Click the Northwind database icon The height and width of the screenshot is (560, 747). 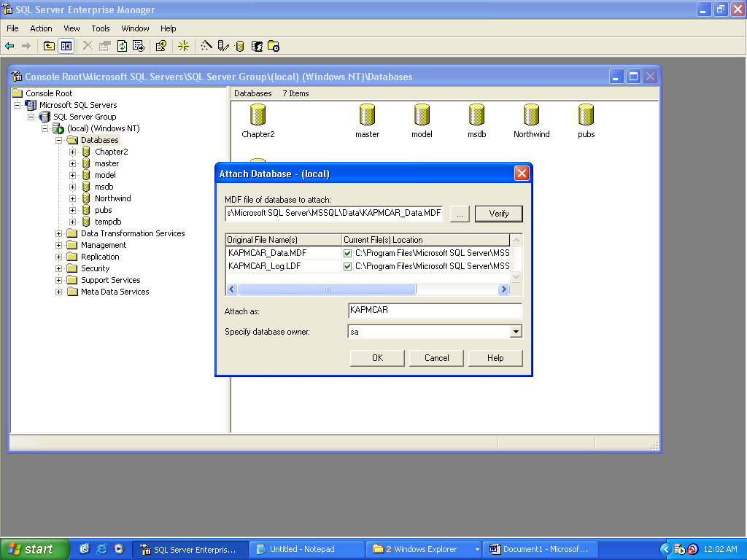531,115
